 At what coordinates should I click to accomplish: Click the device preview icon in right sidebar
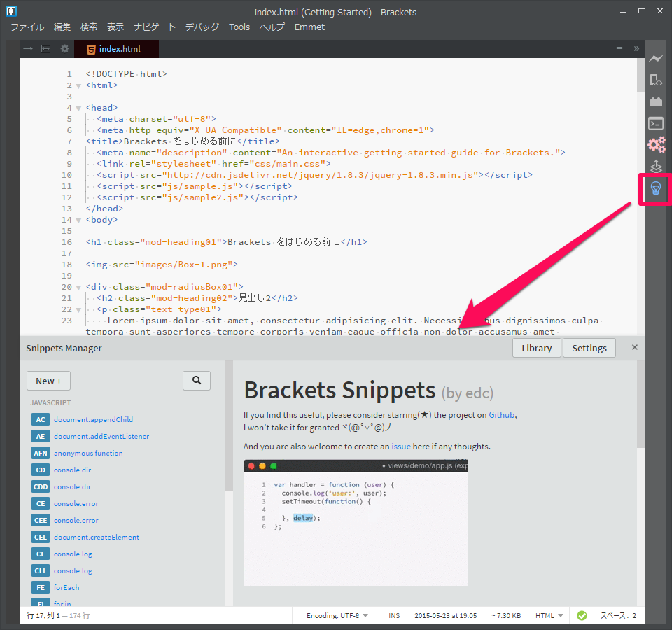pyautogui.click(x=656, y=80)
